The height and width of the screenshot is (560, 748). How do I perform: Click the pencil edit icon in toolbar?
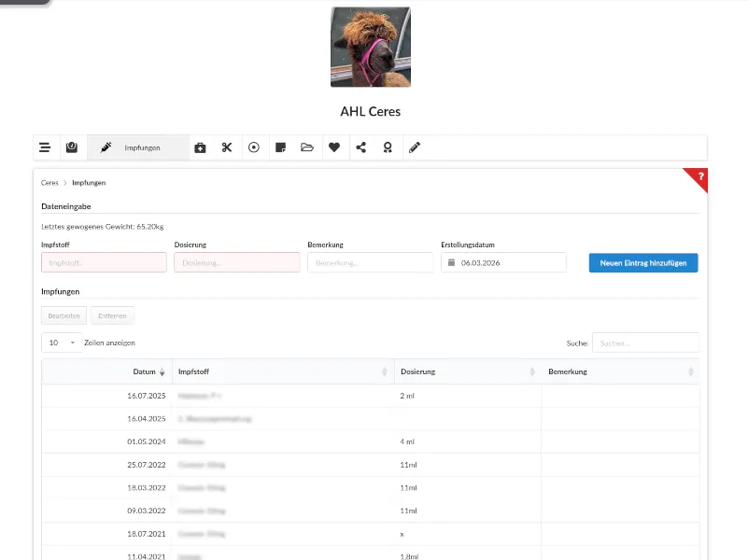point(415,147)
